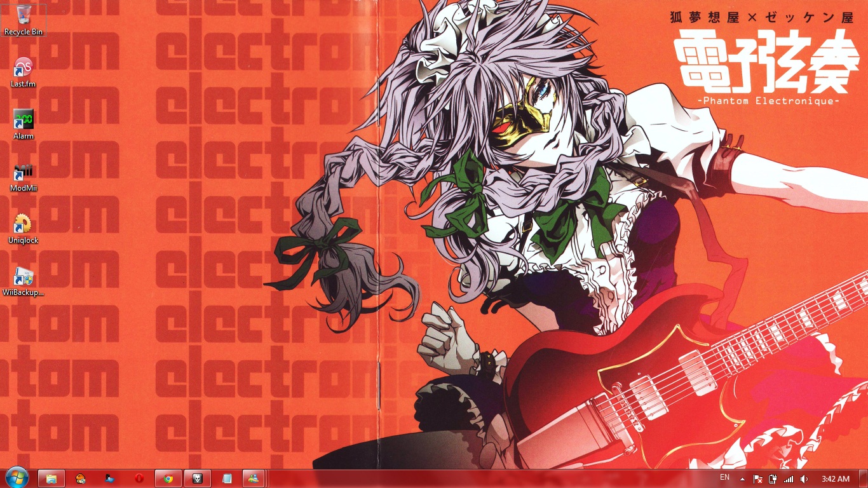
Task: Select the Uniqlock desktop shortcut
Action: [x=24, y=228]
